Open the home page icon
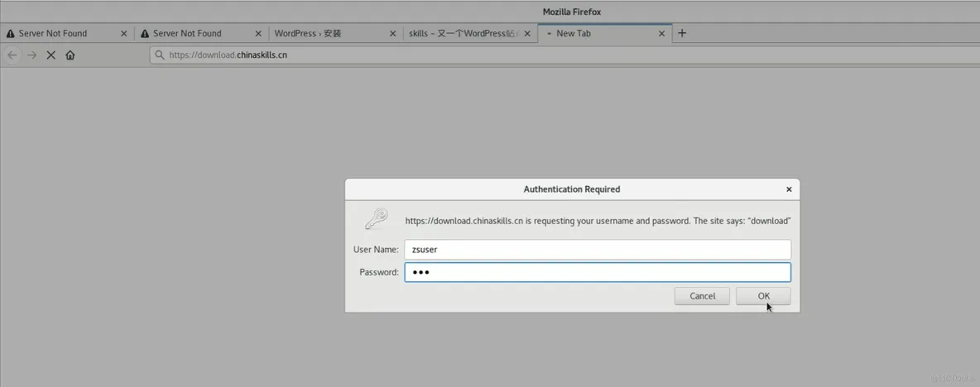The image size is (980, 387). tap(70, 55)
